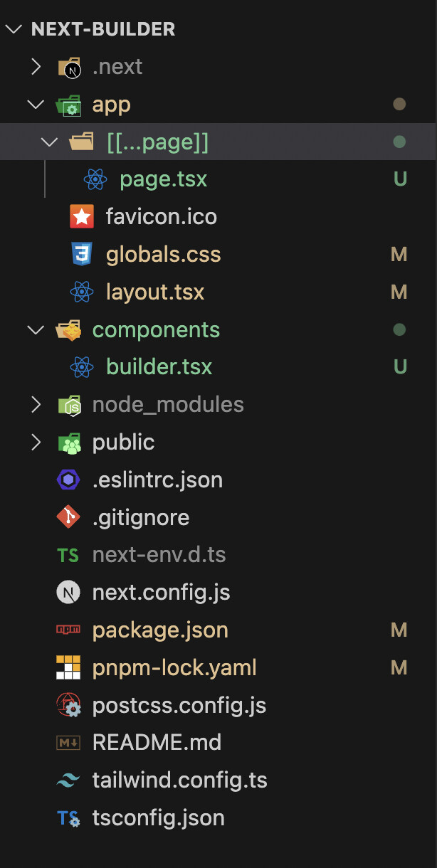Image resolution: width=437 pixels, height=868 pixels.
Task: Click the markdown icon beside README.md
Action: [68, 743]
